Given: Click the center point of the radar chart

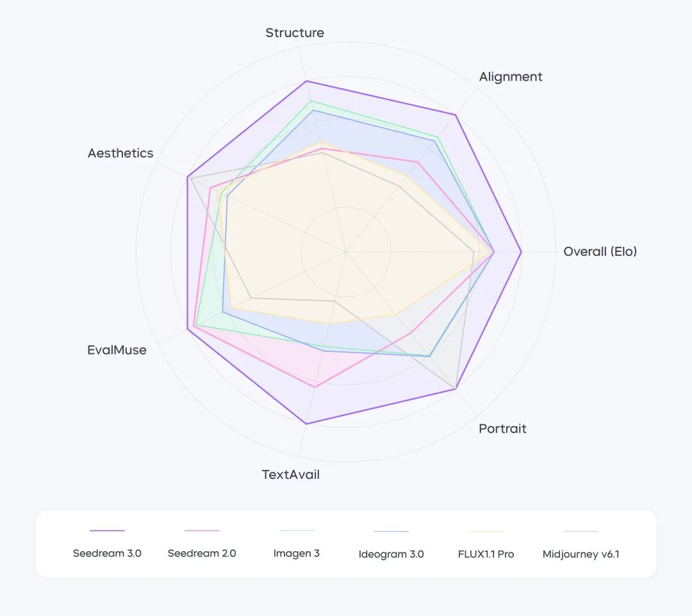Looking at the screenshot, I should point(346,252).
